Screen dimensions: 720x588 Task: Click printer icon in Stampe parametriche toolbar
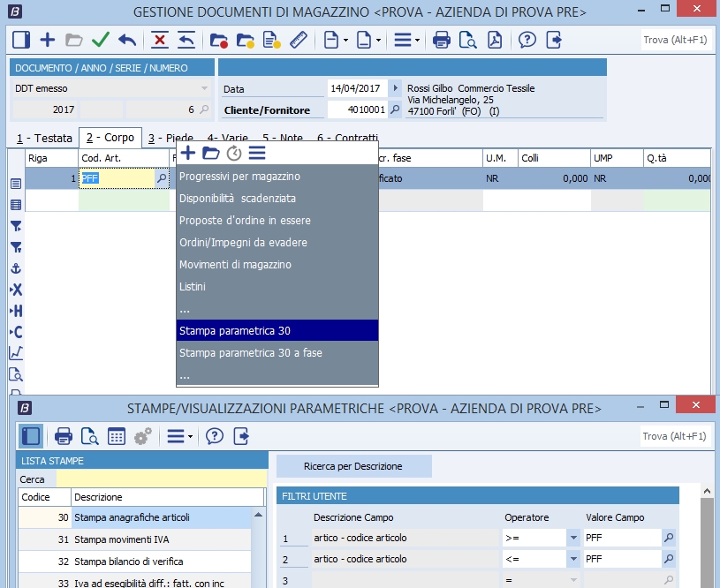point(64,436)
